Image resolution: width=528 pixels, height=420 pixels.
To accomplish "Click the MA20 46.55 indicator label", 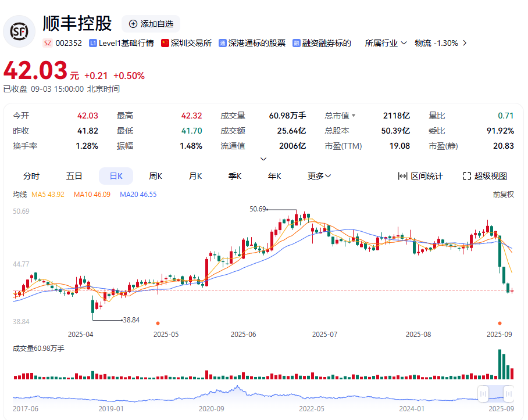I will point(138,195).
